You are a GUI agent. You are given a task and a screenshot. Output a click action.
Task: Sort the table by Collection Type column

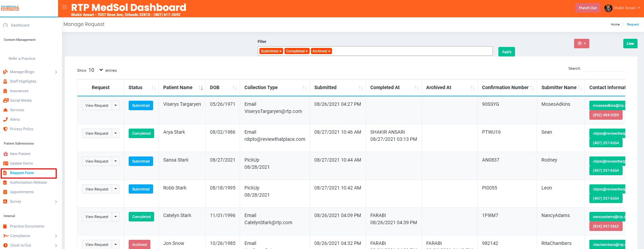[x=275, y=87]
